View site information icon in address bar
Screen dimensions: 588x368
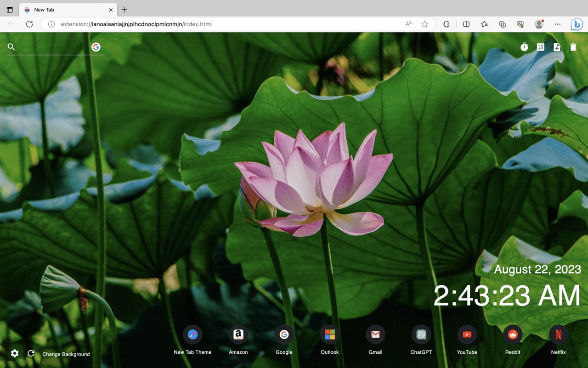[51, 24]
